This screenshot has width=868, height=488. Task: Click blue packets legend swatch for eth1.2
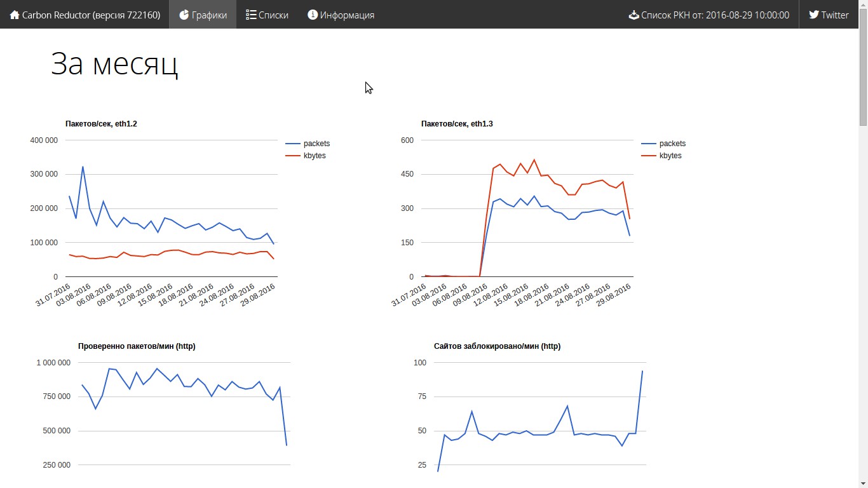[x=293, y=144]
